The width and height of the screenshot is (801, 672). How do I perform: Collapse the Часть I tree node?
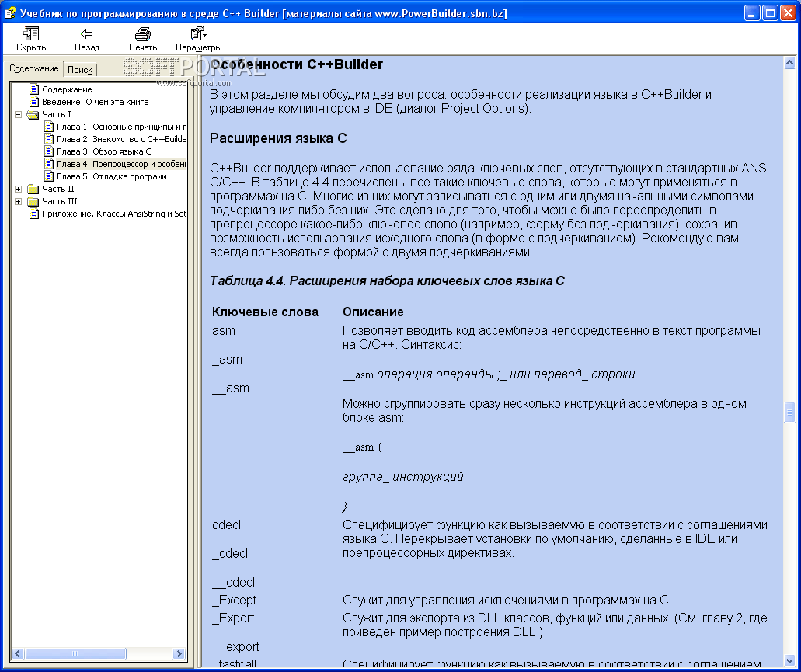pyautogui.click(x=19, y=114)
